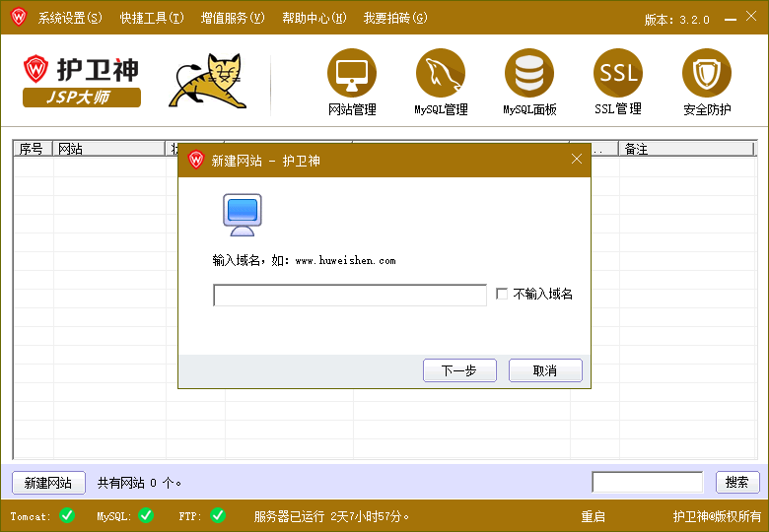Click the 搜索 button
The image size is (769, 532).
737,482
